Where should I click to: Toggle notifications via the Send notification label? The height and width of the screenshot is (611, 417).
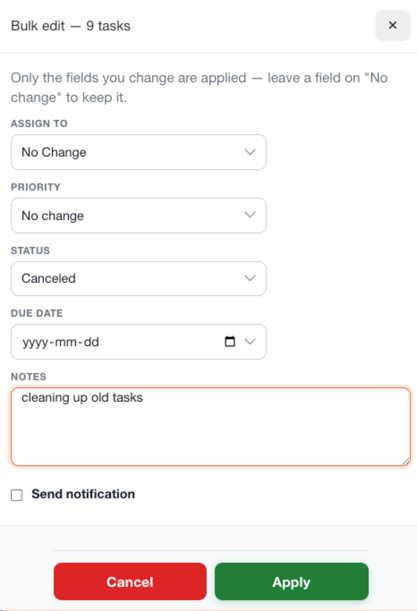coord(83,494)
